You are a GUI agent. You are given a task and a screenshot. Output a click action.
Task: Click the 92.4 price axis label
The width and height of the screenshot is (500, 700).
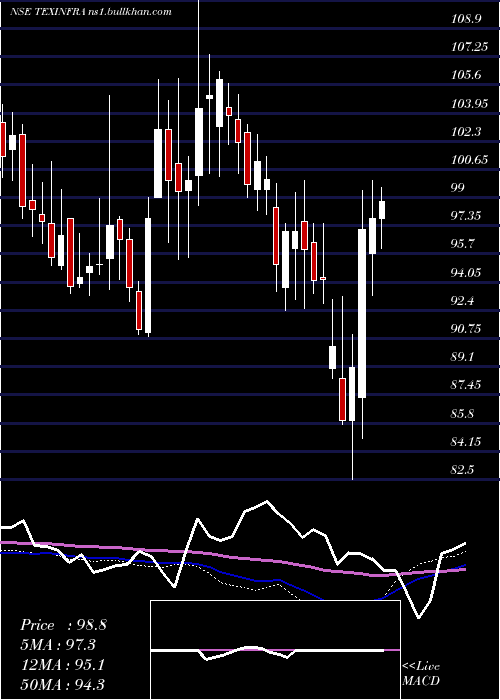463,301
